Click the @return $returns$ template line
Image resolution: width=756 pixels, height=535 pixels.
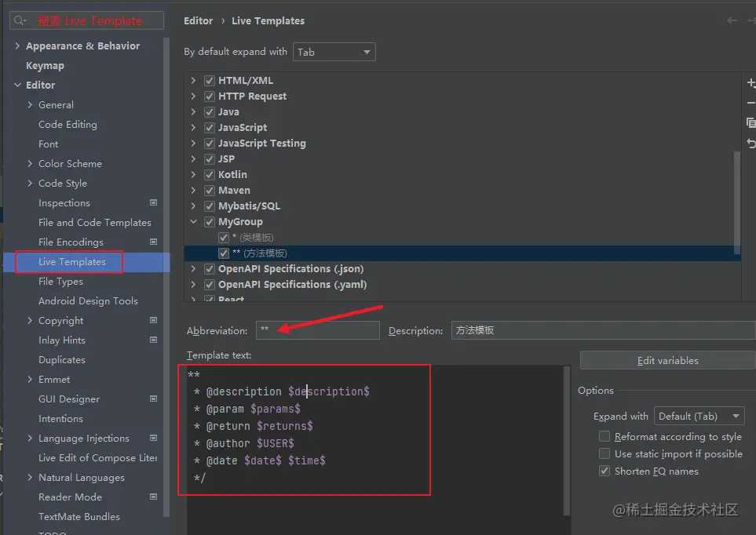pos(253,426)
